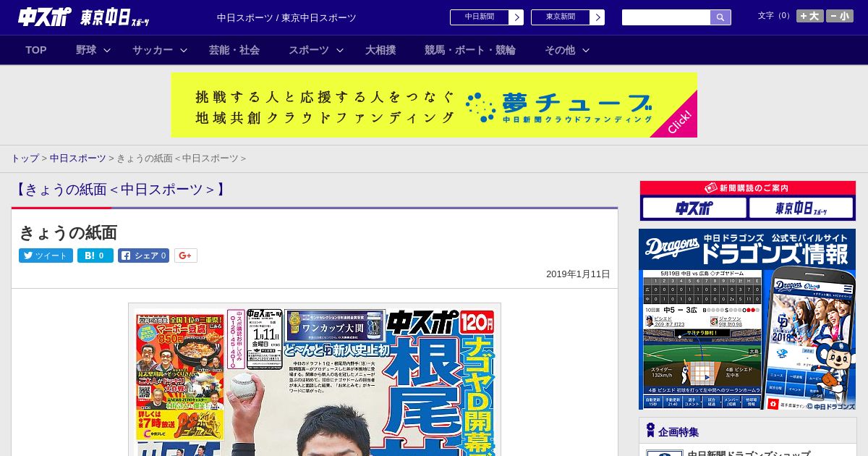The height and width of the screenshot is (456, 868).
Task: Open the その他 menu item
Action: [560, 50]
